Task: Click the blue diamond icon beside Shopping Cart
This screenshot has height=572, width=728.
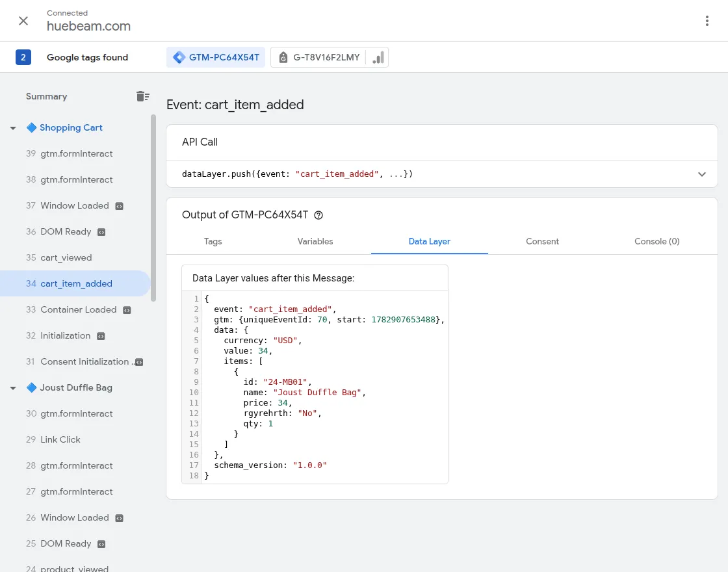Action: click(32, 127)
